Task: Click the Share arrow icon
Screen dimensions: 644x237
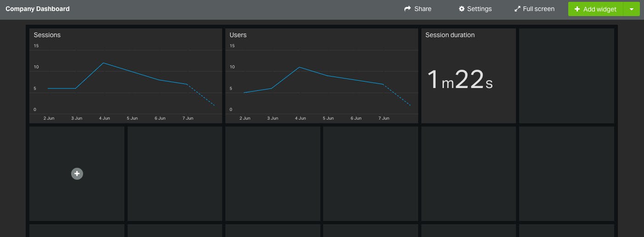Action: [x=407, y=9]
